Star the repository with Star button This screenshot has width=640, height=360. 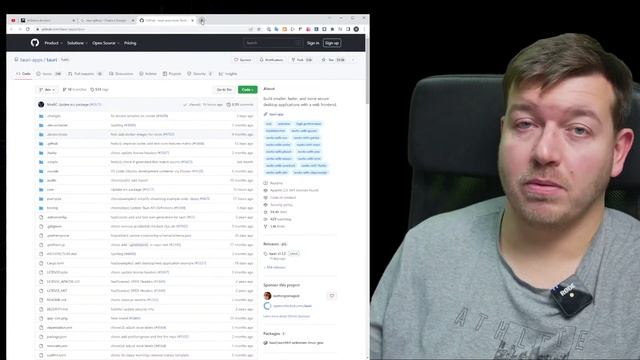click(x=333, y=60)
